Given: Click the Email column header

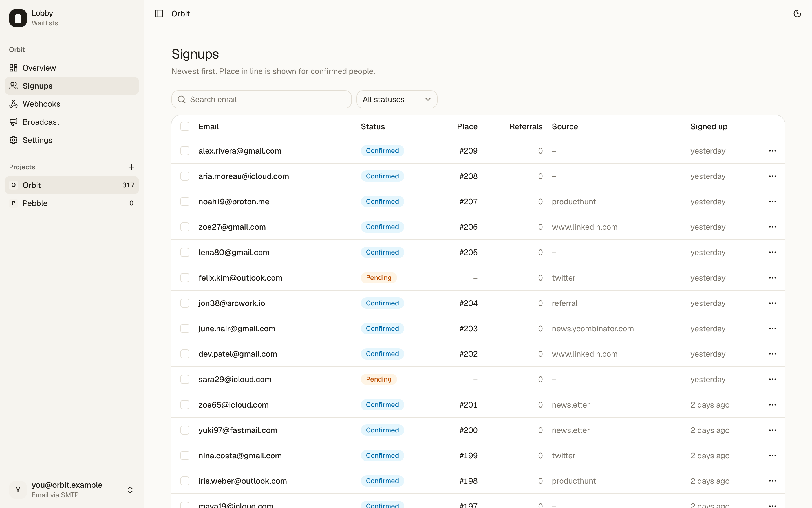Looking at the screenshot, I should click(208, 127).
